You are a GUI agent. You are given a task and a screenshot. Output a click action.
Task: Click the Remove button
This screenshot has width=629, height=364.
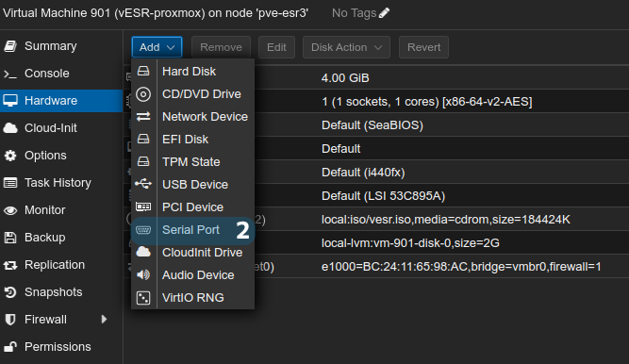(x=221, y=47)
